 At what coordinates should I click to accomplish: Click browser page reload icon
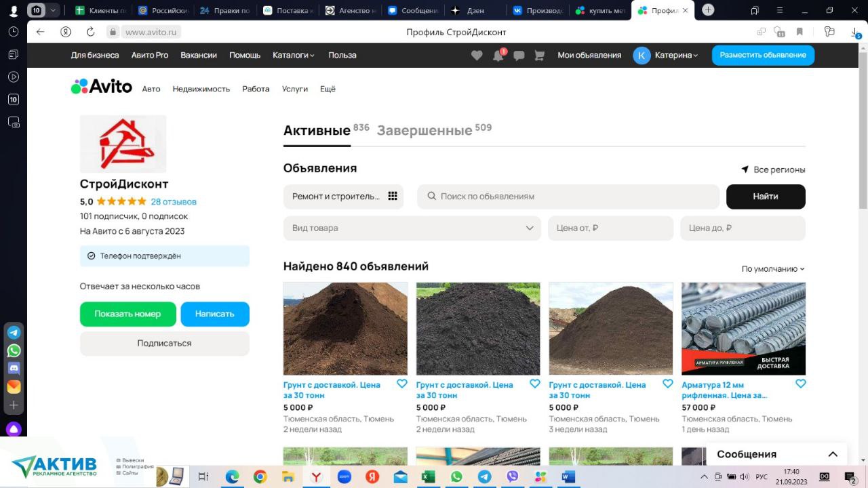point(90,32)
